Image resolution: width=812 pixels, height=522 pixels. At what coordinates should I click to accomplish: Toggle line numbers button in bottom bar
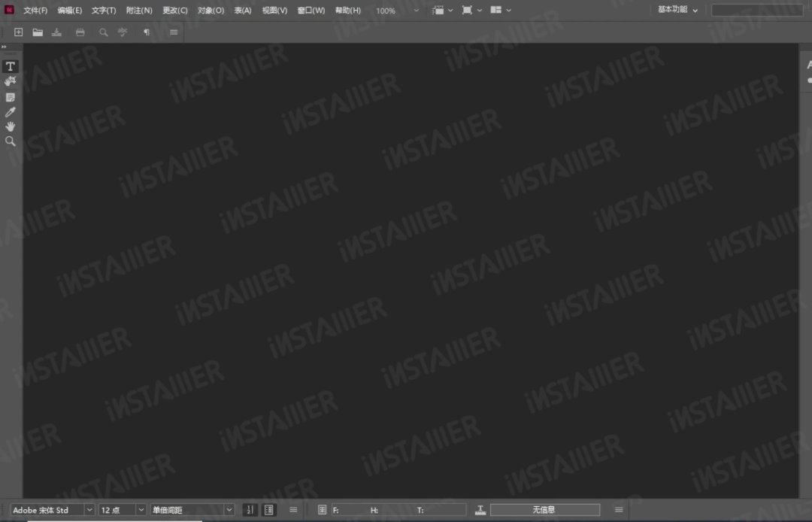tap(250, 510)
